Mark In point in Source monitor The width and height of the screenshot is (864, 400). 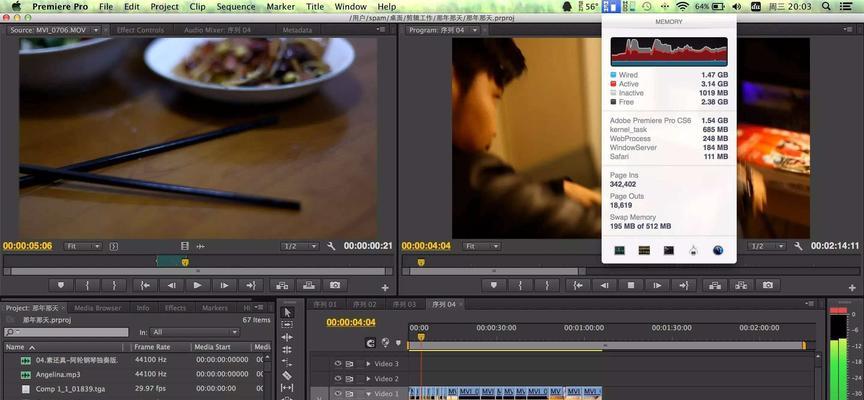click(x=88, y=285)
